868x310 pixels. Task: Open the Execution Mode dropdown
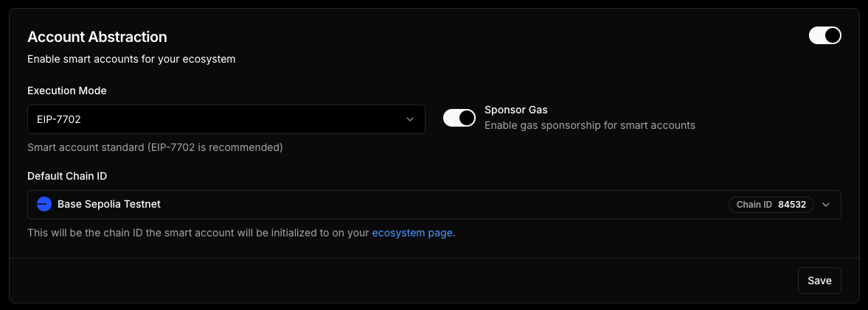[226, 119]
